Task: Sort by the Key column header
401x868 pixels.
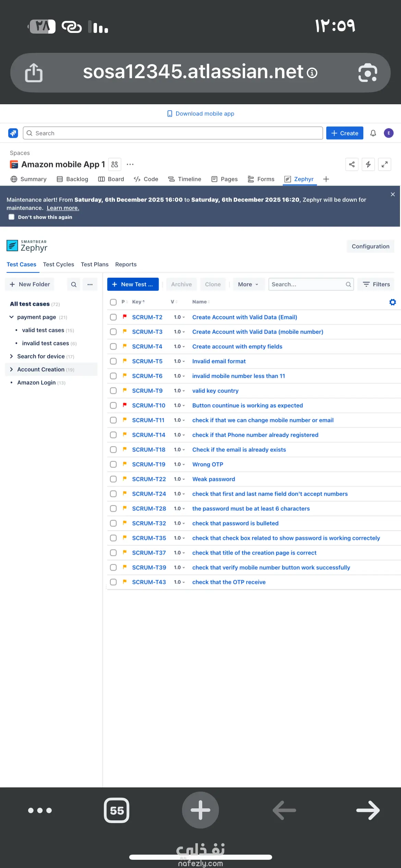Action: (x=138, y=302)
